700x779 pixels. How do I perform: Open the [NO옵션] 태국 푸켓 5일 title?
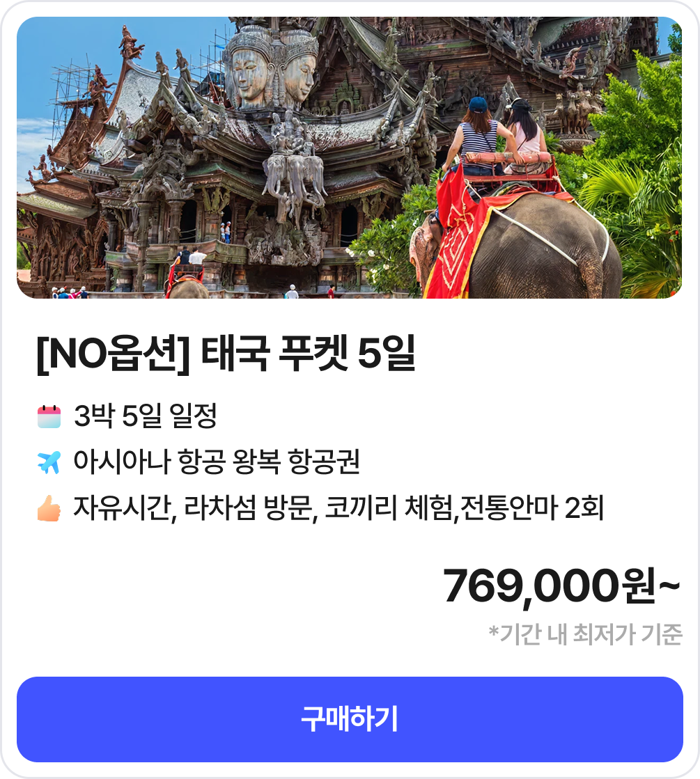click(x=226, y=354)
